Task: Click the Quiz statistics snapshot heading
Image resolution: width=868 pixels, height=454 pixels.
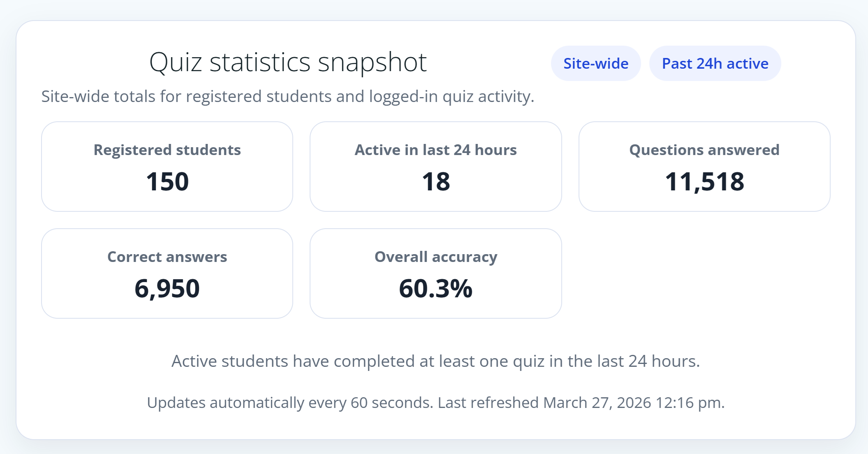Action: 288,63
